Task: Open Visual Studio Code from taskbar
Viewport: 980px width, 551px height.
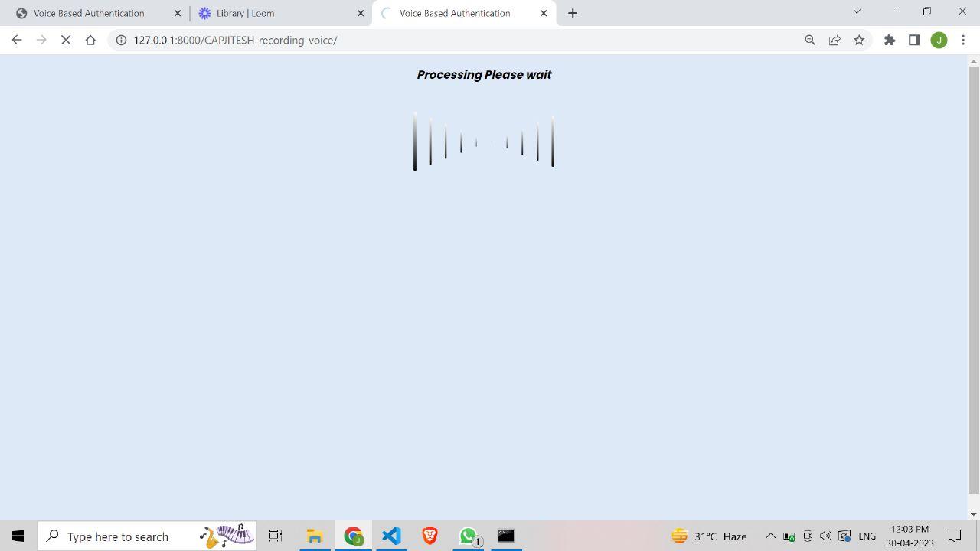Action: pyautogui.click(x=391, y=536)
